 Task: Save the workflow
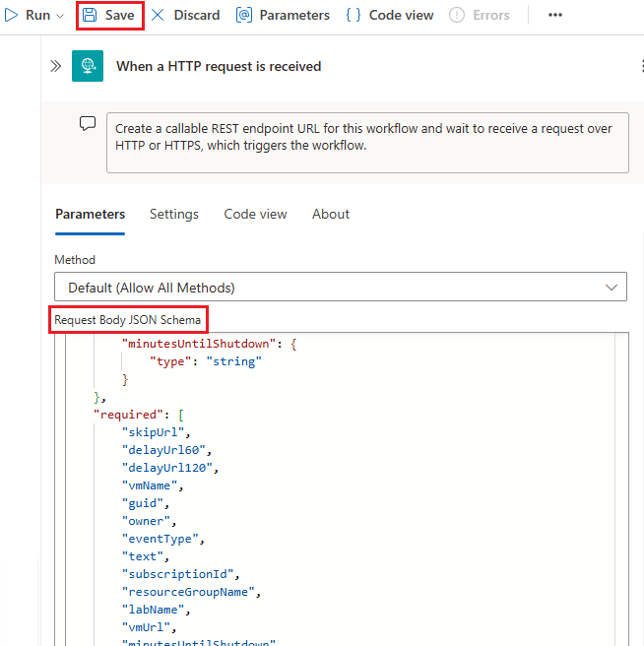point(110,15)
